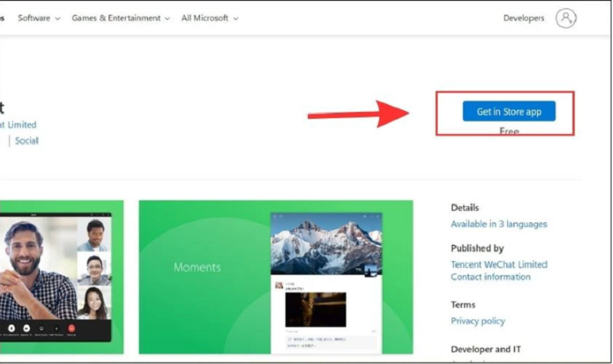Open Tencent WeChat Limited publisher link

(x=499, y=264)
